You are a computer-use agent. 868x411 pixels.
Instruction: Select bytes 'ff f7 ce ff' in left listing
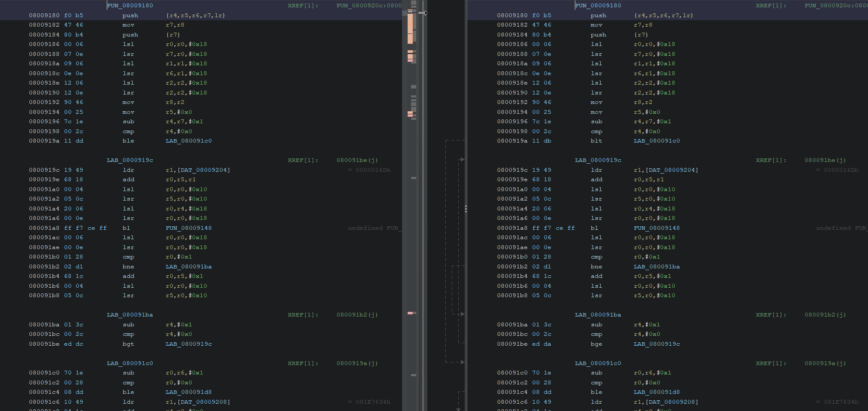pos(85,228)
